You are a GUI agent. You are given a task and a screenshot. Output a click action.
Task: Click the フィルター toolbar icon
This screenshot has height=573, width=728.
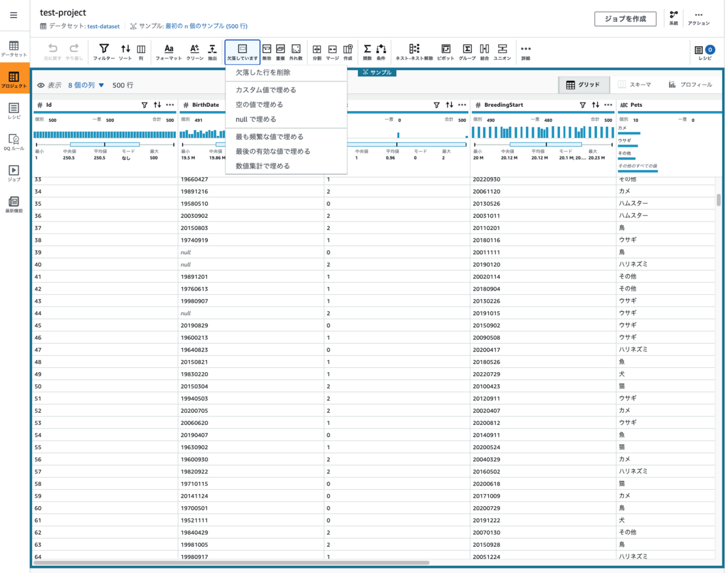tap(104, 52)
